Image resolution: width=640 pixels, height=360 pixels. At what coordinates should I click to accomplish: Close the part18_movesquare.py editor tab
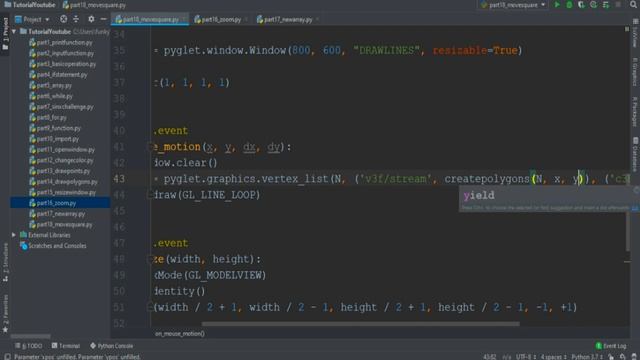point(184,19)
